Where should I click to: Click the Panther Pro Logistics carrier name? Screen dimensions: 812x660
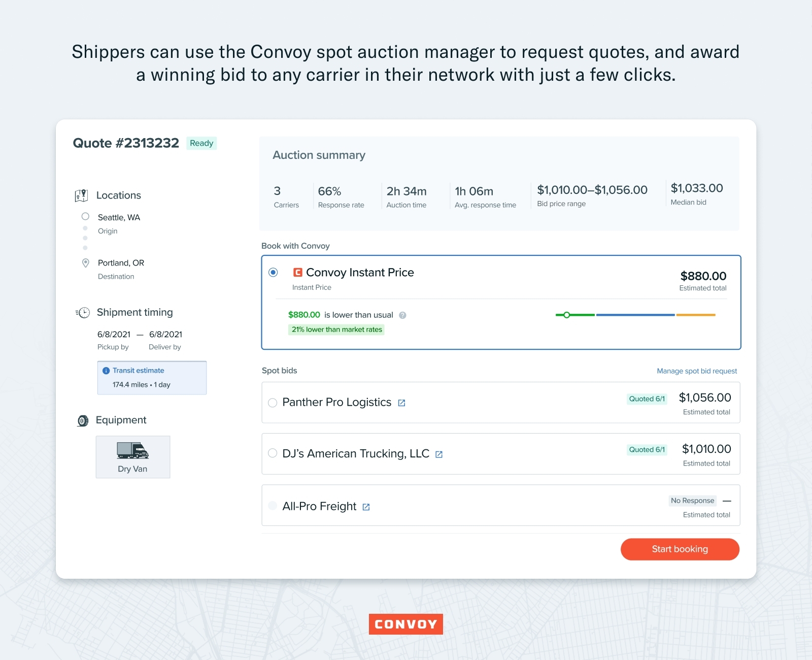point(336,402)
